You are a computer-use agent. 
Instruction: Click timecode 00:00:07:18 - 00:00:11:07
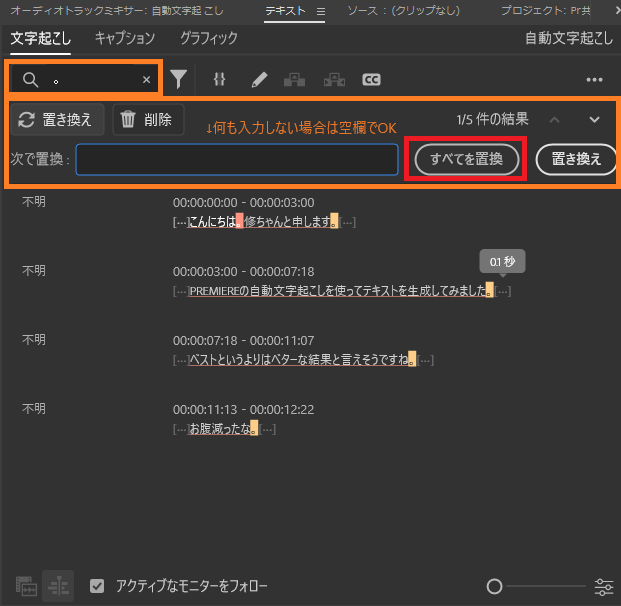pos(243,341)
